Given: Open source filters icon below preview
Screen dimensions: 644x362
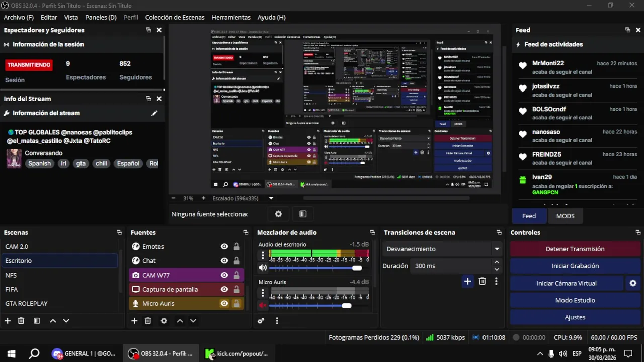Looking at the screenshot, I should point(302,214).
